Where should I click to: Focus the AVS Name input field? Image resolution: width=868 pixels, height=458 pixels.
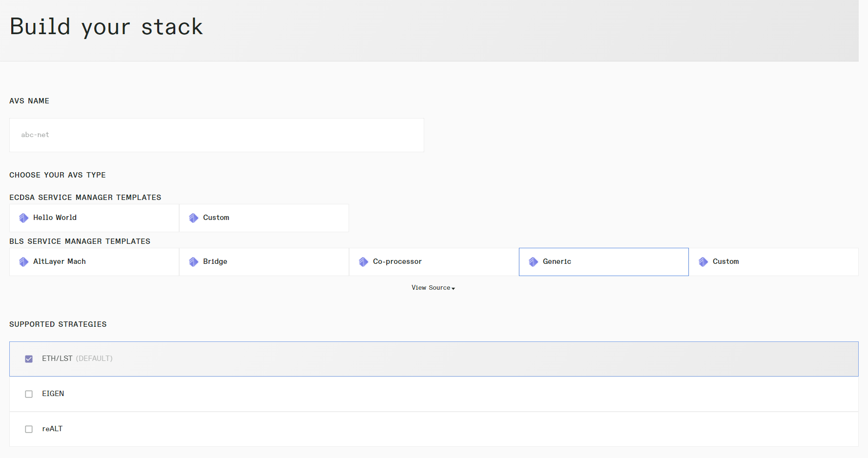[x=216, y=135]
